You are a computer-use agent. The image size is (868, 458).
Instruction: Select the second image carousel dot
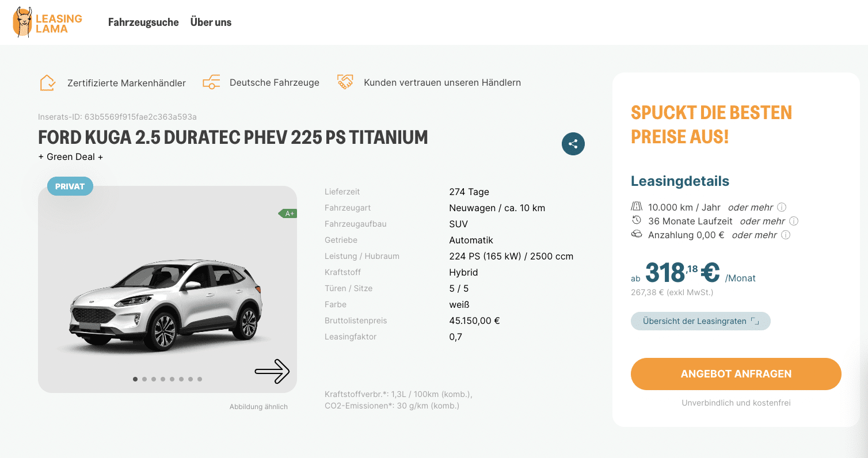pyautogui.click(x=144, y=379)
